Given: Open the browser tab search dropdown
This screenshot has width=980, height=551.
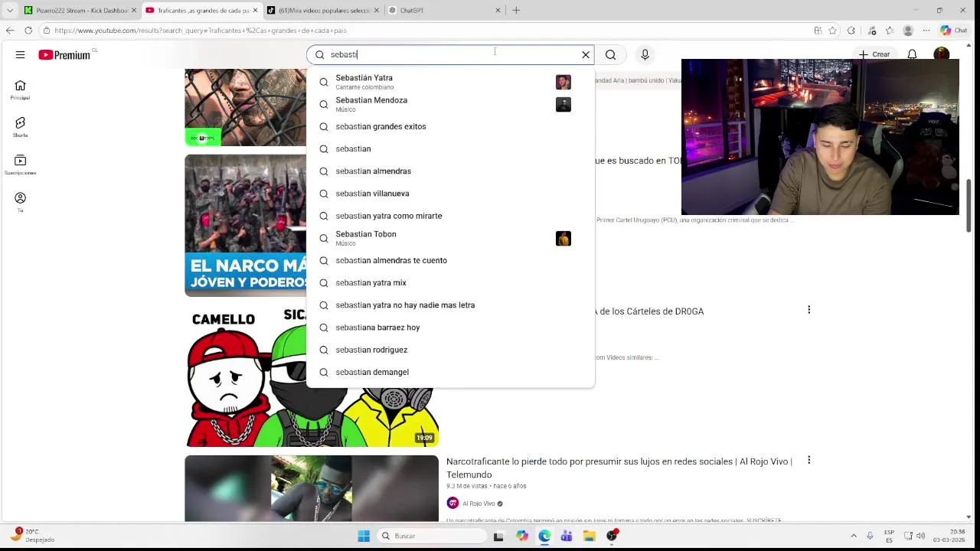Looking at the screenshot, I should [x=9, y=10].
